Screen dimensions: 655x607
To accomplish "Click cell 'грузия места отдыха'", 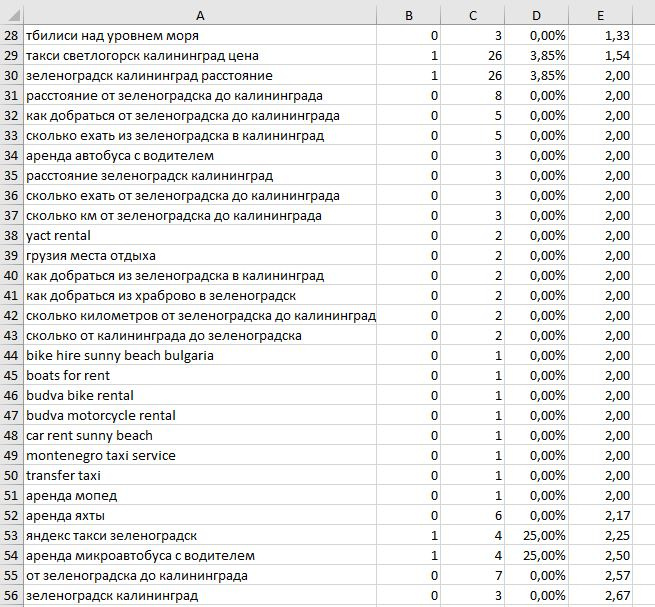I will point(200,255).
